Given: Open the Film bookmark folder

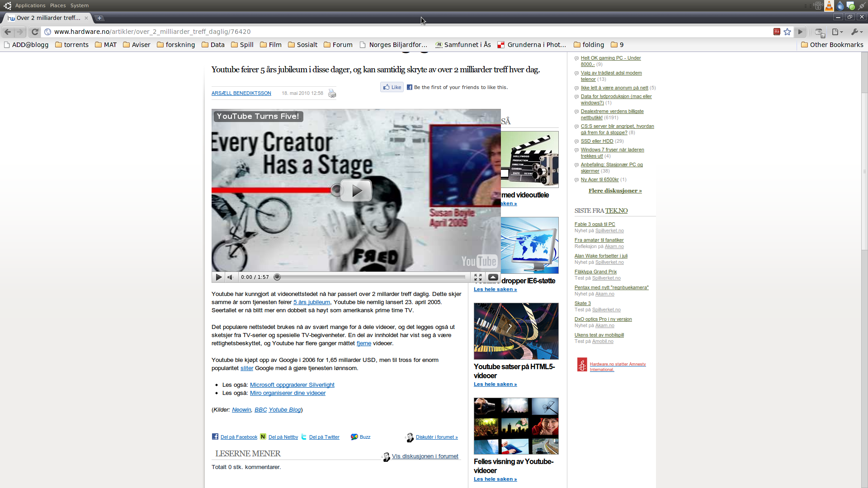Looking at the screenshot, I should click(x=271, y=45).
